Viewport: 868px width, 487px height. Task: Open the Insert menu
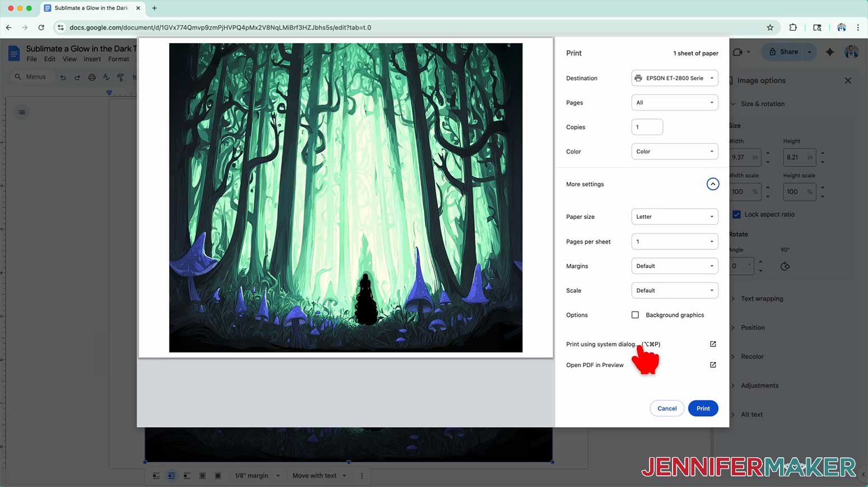[92, 59]
